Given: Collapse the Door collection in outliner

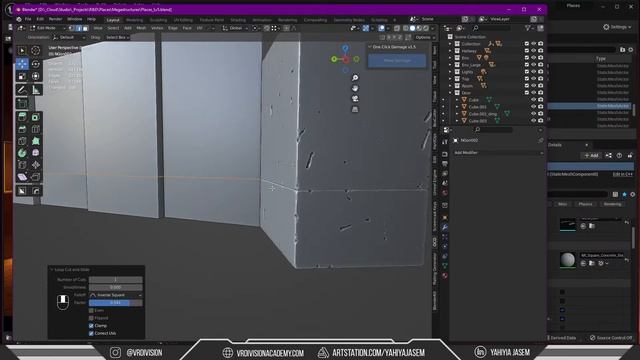Looking at the screenshot, I should click(451, 93).
